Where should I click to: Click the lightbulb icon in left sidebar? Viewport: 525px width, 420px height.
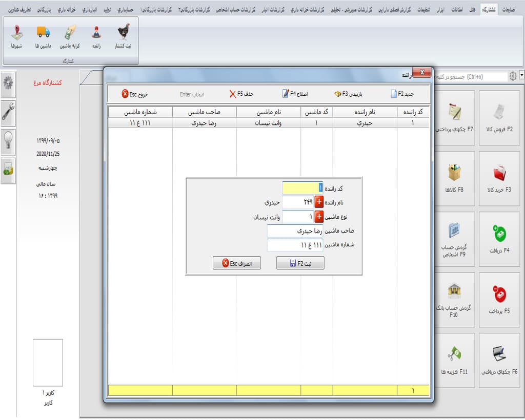[8, 140]
